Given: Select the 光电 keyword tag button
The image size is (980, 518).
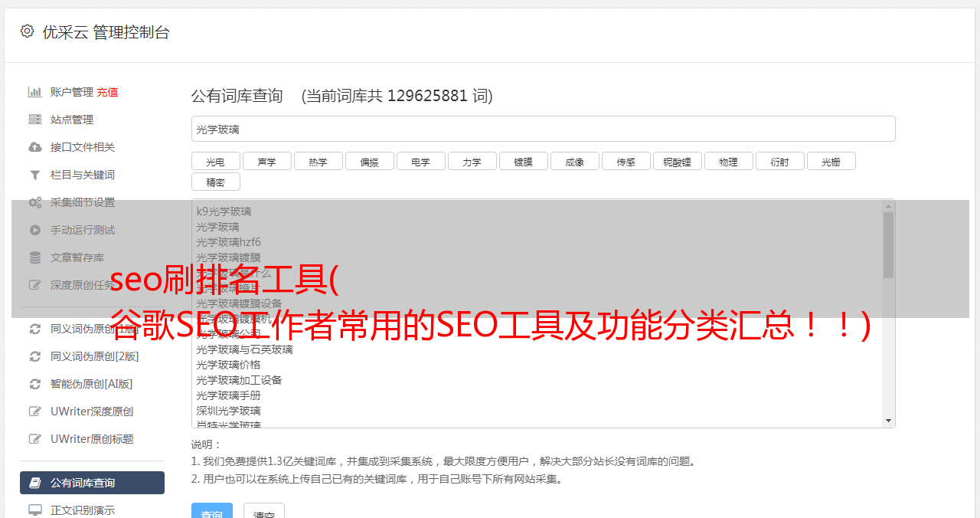Looking at the screenshot, I should (215, 161).
